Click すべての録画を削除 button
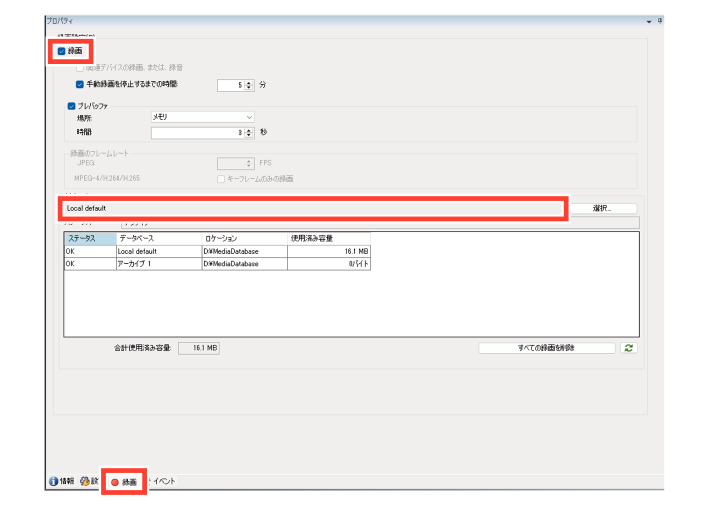708x505 pixels. coord(546,348)
